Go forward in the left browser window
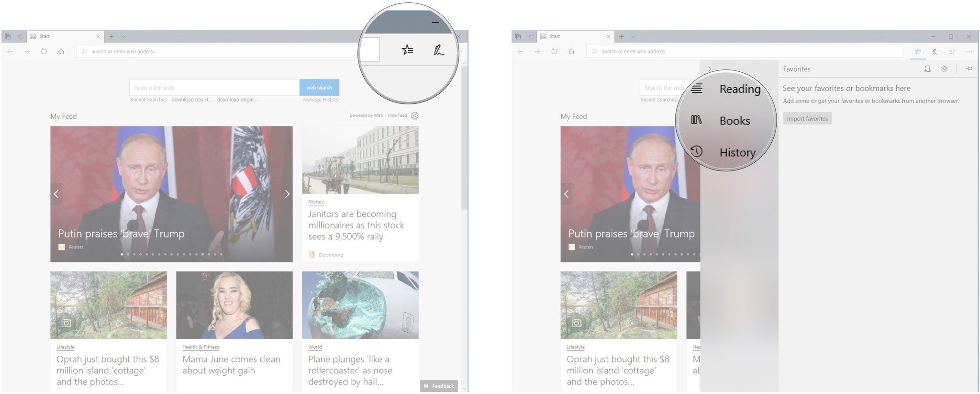This screenshot has width=980, height=394. click(27, 51)
